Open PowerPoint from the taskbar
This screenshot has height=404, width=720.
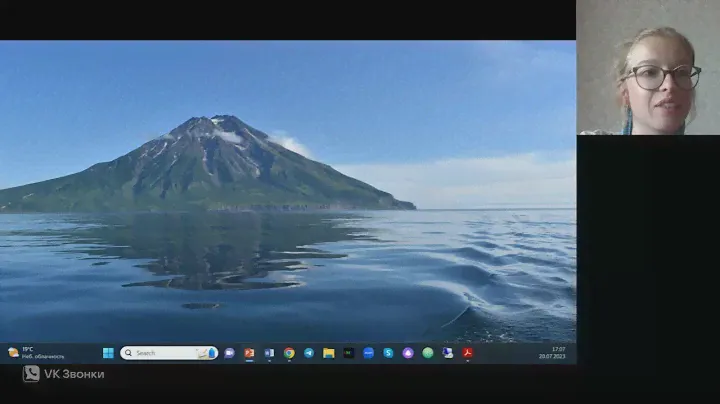coord(249,353)
